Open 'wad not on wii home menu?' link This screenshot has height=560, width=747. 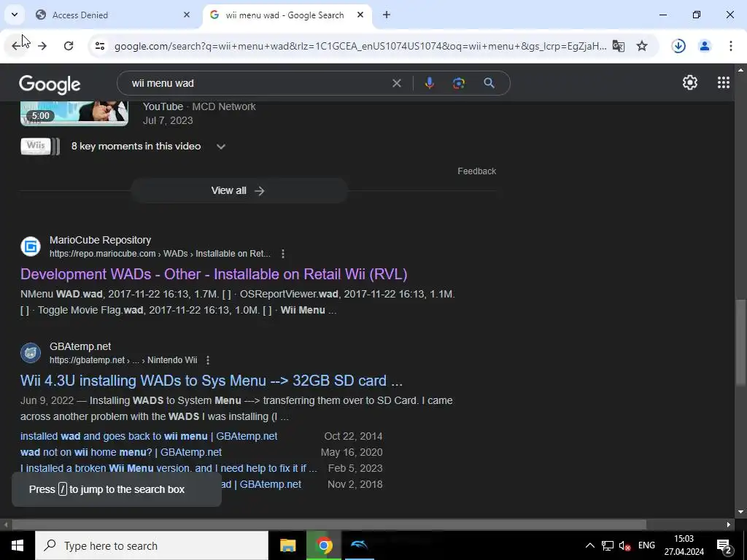coord(121,452)
